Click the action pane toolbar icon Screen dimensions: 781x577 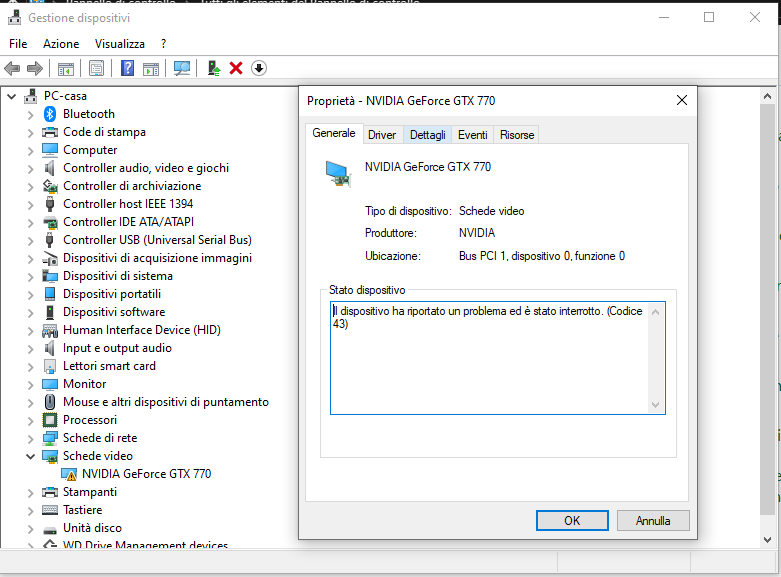coord(151,68)
